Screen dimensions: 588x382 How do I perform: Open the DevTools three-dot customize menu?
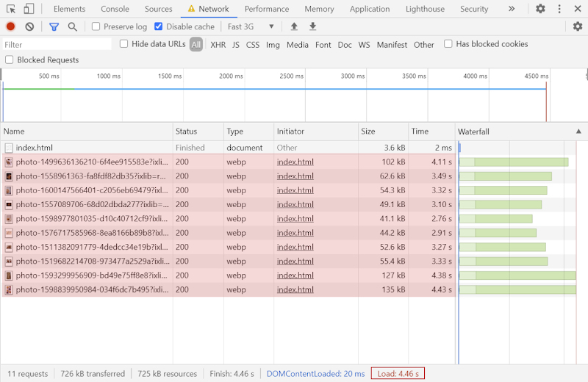click(559, 9)
